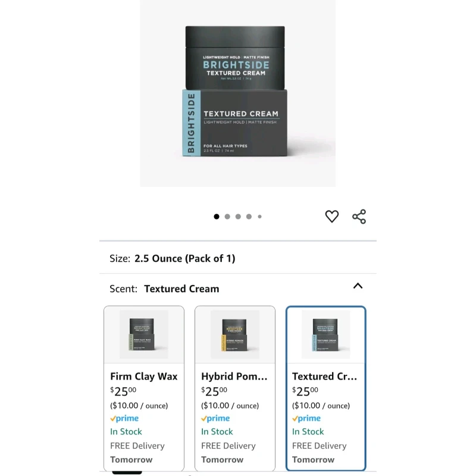This screenshot has width=476, height=476.
Task: Click the Scent: Textured Cream label
Action: coord(164,289)
